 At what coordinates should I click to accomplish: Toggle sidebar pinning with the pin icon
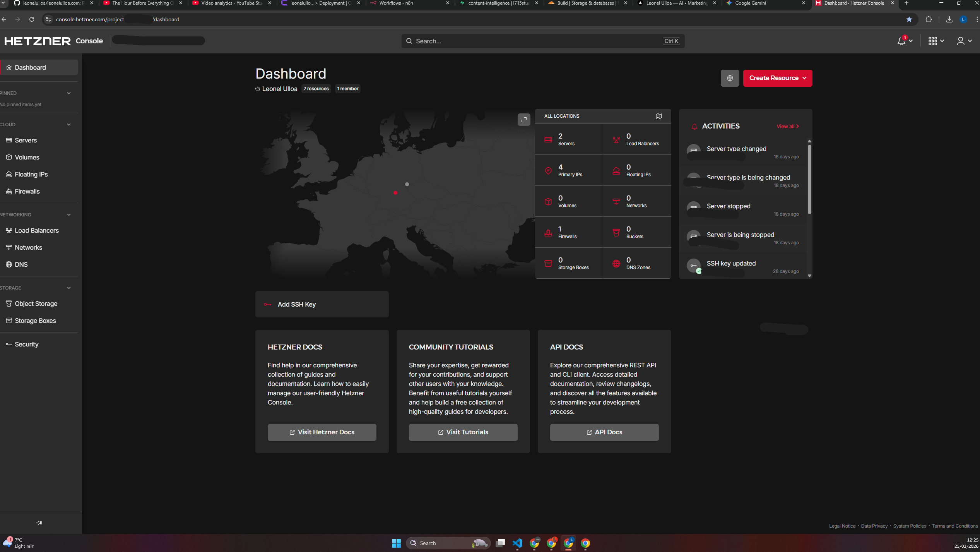(39, 522)
